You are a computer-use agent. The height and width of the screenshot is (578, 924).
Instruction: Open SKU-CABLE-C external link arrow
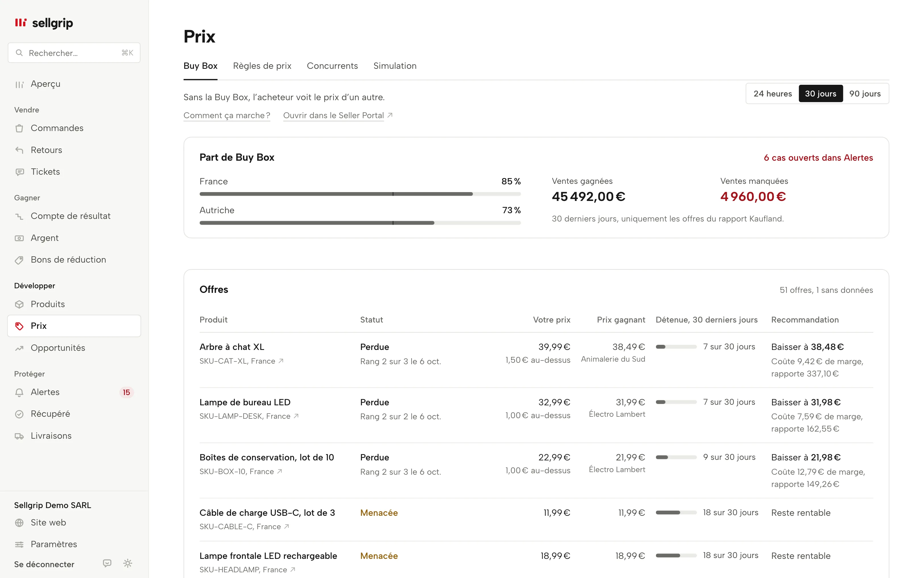pos(287,526)
